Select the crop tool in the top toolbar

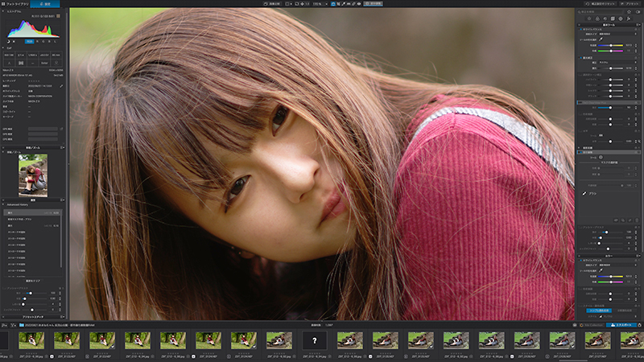[x=339, y=4]
